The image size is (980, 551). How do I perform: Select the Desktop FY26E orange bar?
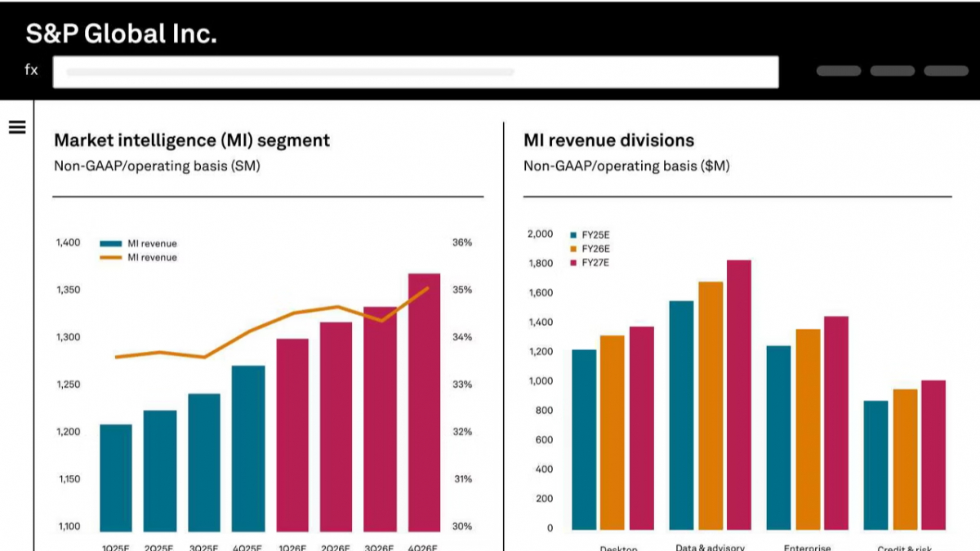(612, 433)
